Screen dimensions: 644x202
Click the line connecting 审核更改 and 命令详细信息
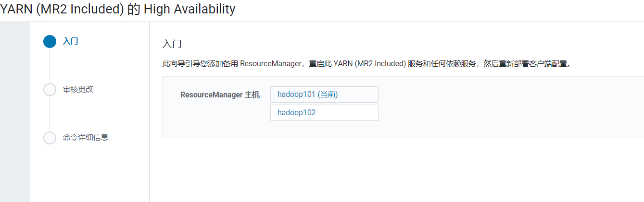click(50, 113)
